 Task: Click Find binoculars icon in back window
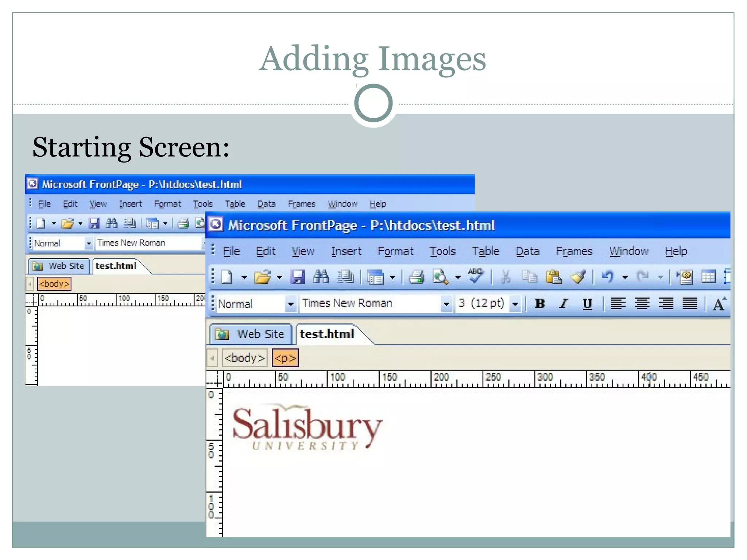(x=112, y=223)
